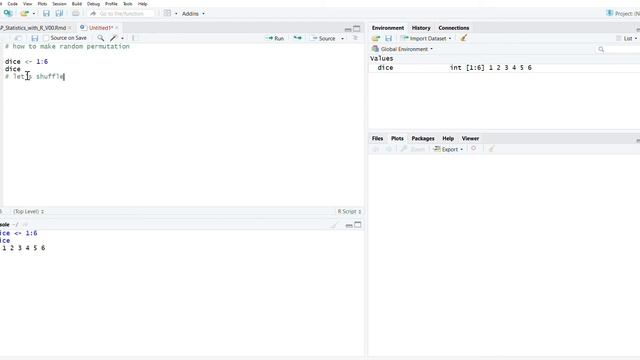Save current document from main toolbar
Screen dimensions: 640x360
(x=46, y=13)
